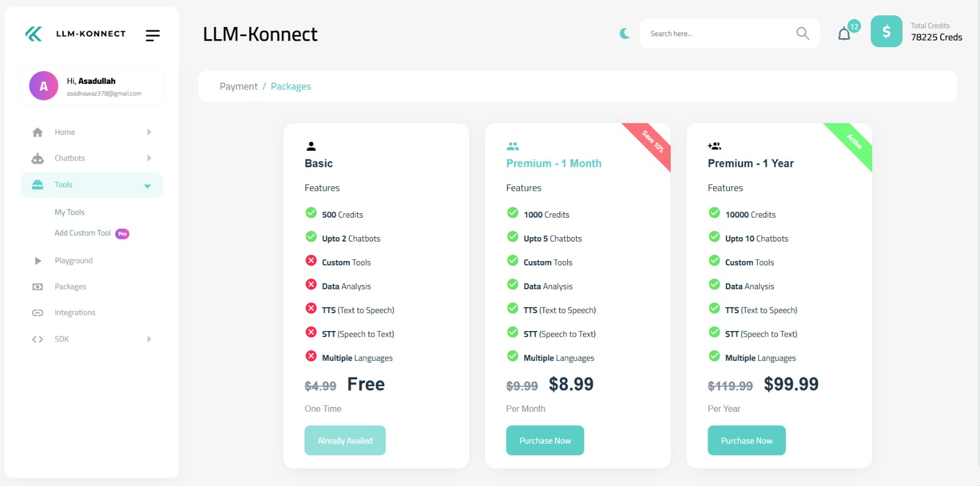Expand the Home submenu arrow

[149, 132]
